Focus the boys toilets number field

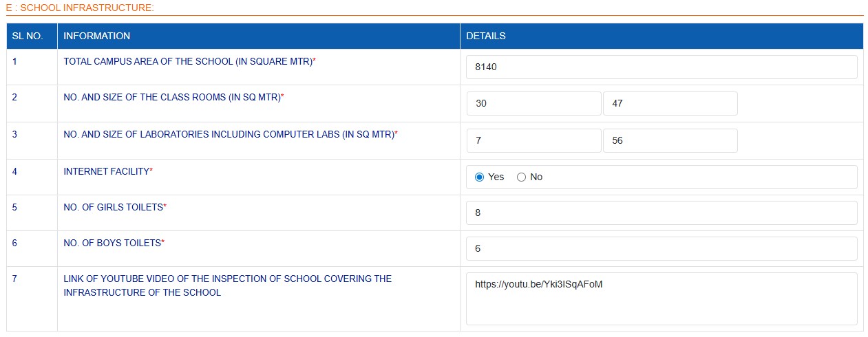661,249
